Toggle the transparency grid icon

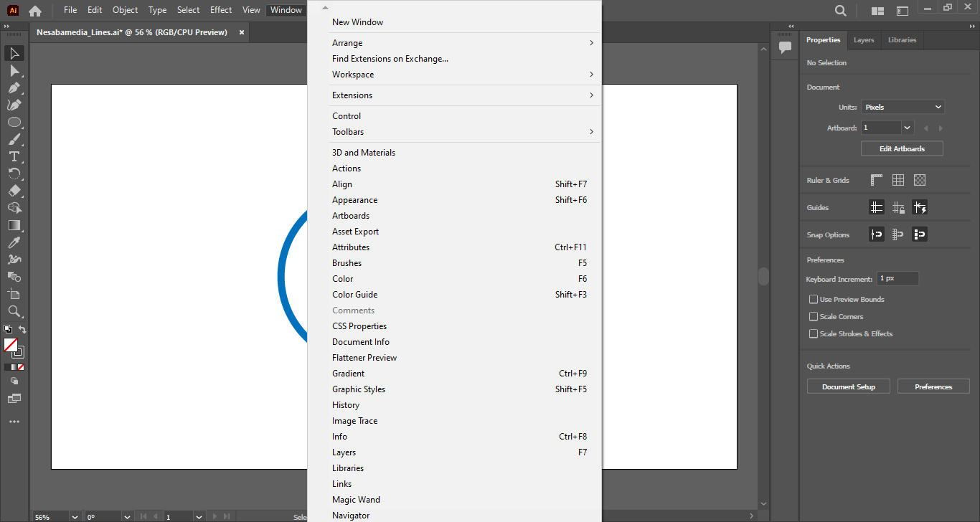click(x=920, y=180)
